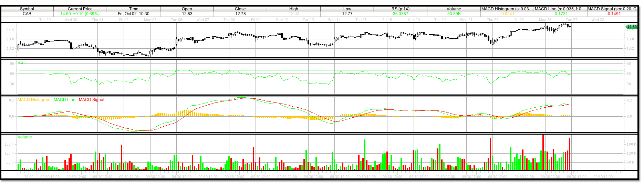
Task: Click the Symbol column header
Action: tap(27, 9)
